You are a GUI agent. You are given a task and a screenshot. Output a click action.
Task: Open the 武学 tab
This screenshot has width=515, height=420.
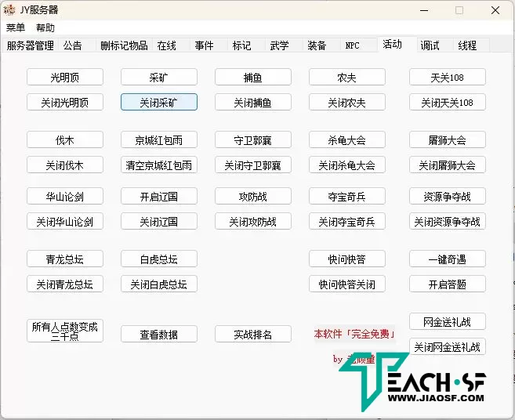click(x=284, y=45)
